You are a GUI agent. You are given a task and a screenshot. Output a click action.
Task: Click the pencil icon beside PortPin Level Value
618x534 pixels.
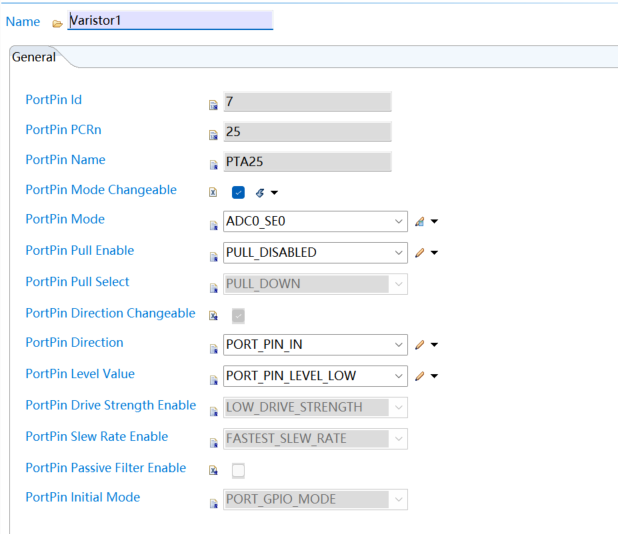(420, 376)
